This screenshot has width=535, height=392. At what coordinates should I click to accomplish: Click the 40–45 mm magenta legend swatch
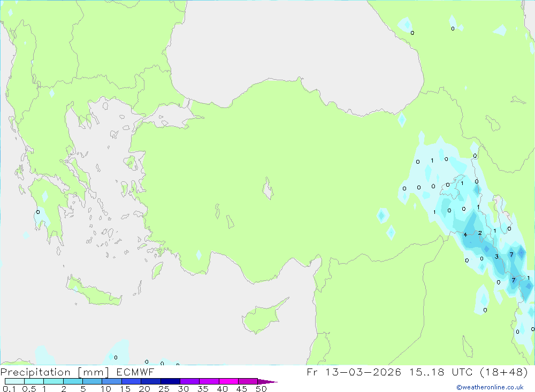tap(228, 381)
